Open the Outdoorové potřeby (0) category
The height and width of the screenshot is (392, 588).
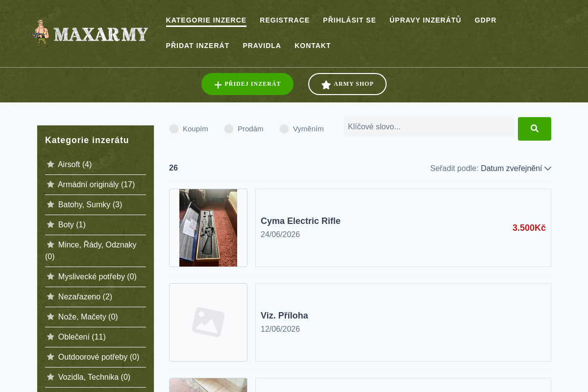(x=99, y=357)
